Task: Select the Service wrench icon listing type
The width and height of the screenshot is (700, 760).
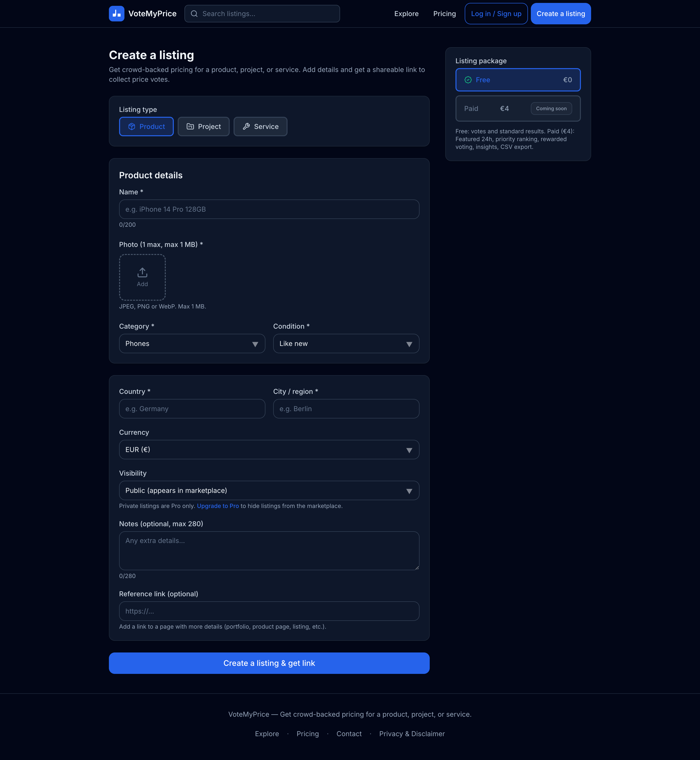Action: pyautogui.click(x=247, y=127)
